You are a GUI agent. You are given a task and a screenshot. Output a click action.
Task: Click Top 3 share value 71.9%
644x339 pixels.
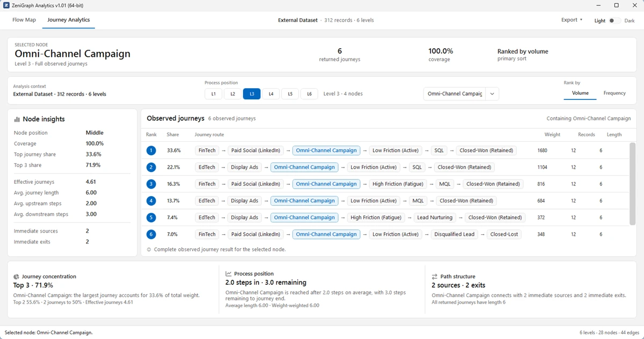click(93, 165)
